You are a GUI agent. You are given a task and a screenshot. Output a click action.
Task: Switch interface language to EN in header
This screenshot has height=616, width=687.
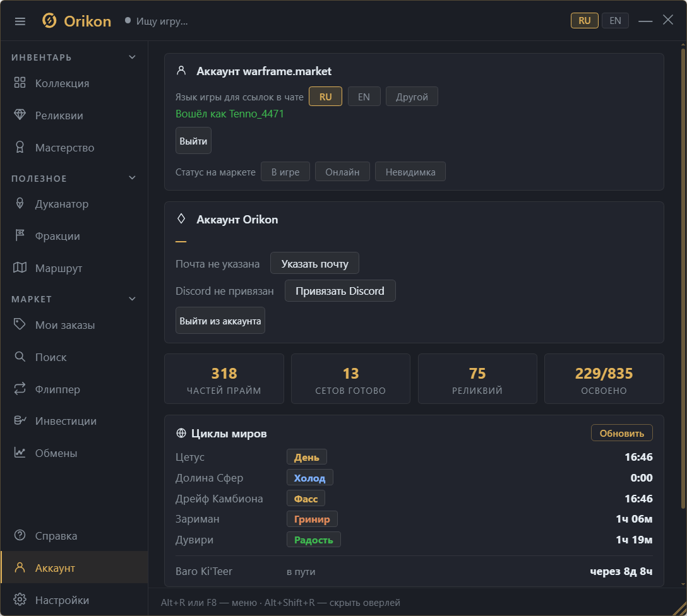(x=615, y=21)
